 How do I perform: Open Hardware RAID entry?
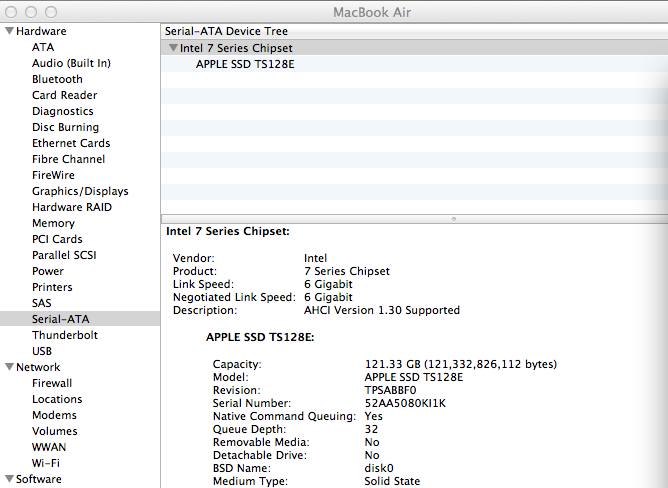click(x=72, y=207)
